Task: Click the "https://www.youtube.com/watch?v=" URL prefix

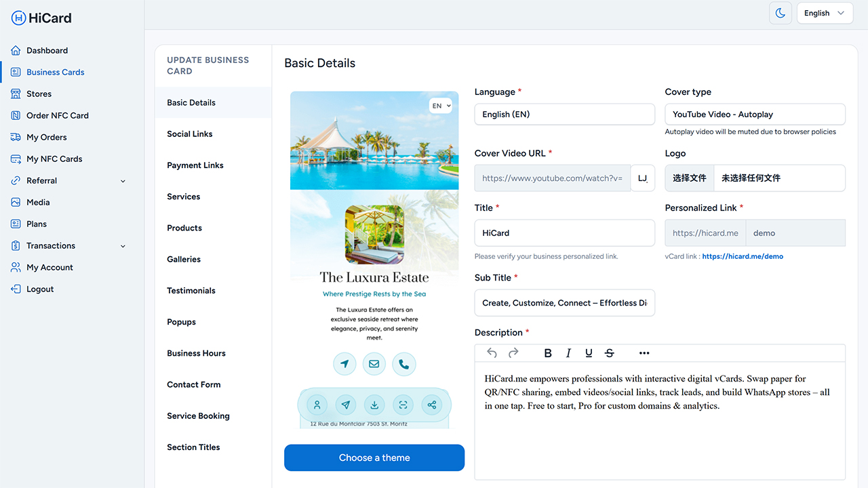Action: pyautogui.click(x=553, y=178)
